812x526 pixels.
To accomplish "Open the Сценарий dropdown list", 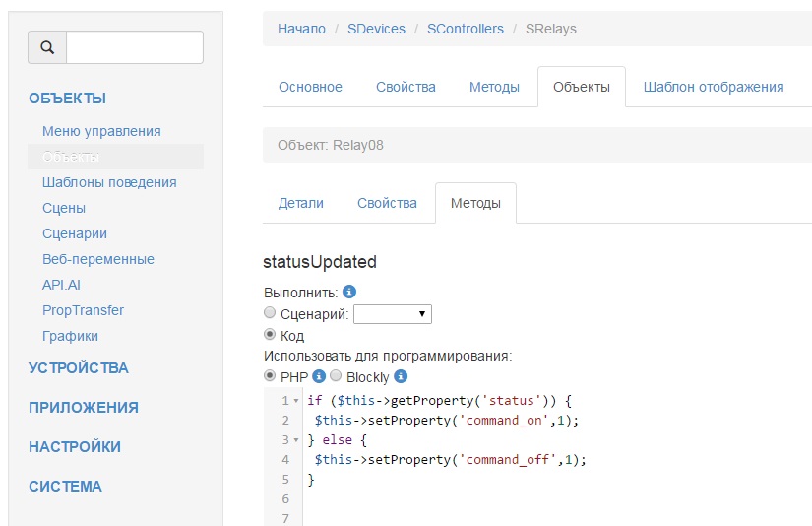I will pyautogui.click(x=392, y=314).
